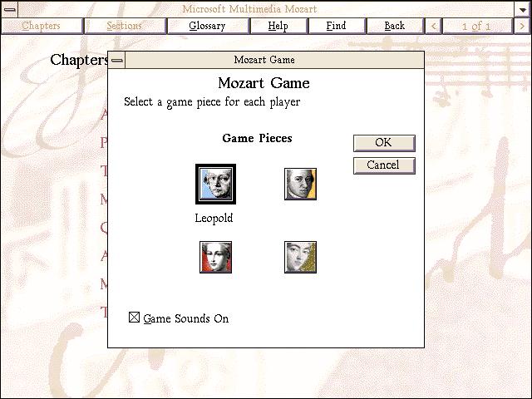
Task: Cancel the Mozart Game dialog
Action: click(x=384, y=165)
